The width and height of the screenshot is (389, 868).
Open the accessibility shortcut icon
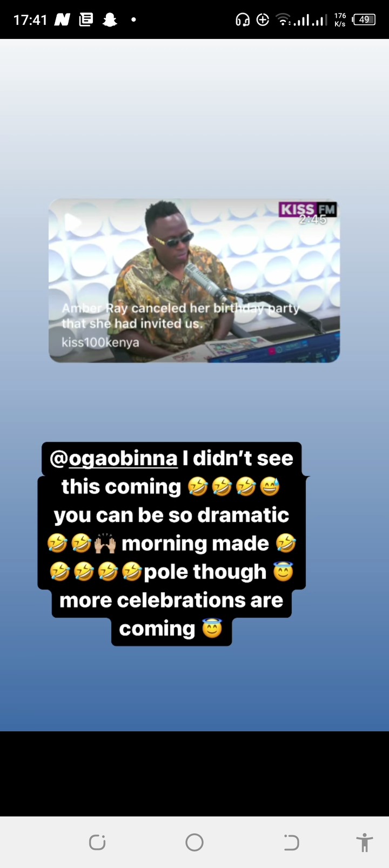[365, 842]
